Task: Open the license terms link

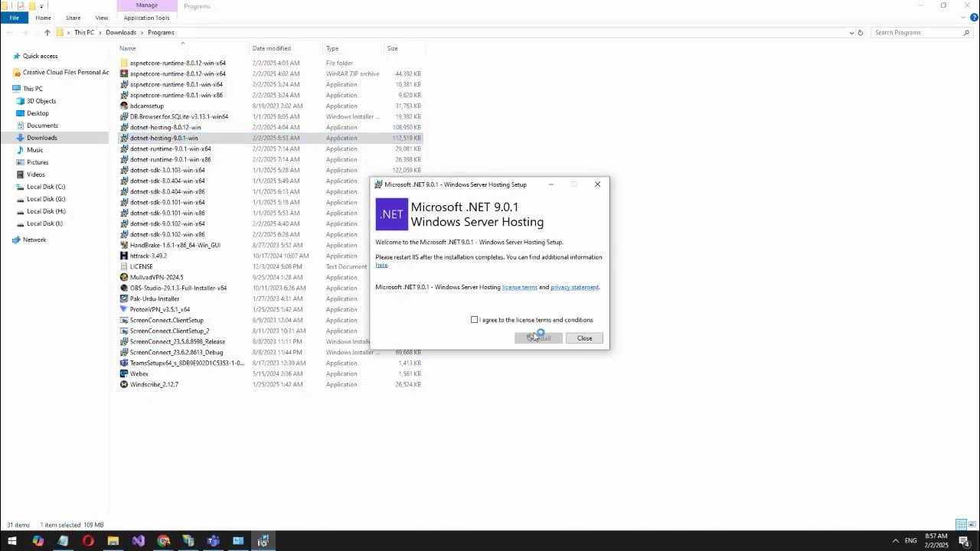Action: point(519,287)
